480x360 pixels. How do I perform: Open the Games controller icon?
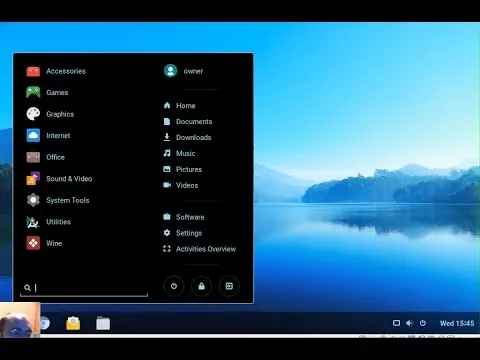[x=33, y=92]
